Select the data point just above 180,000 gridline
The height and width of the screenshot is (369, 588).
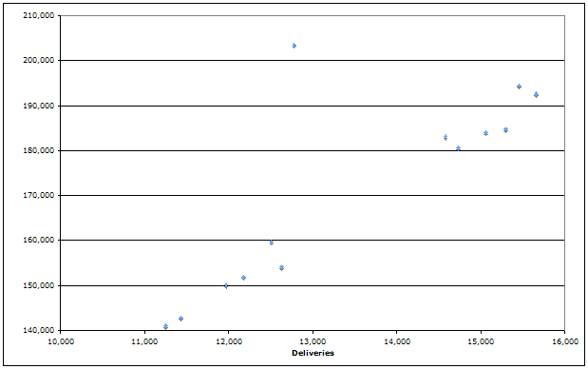pos(458,148)
